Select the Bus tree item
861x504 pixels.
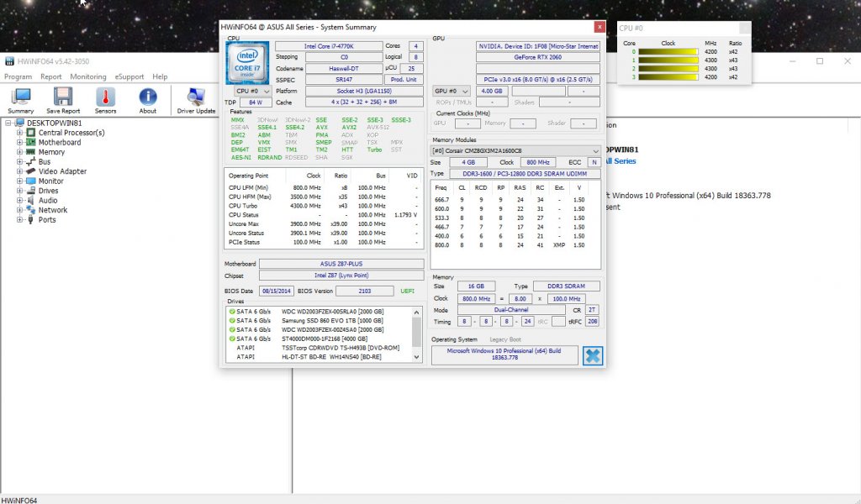(x=45, y=162)
